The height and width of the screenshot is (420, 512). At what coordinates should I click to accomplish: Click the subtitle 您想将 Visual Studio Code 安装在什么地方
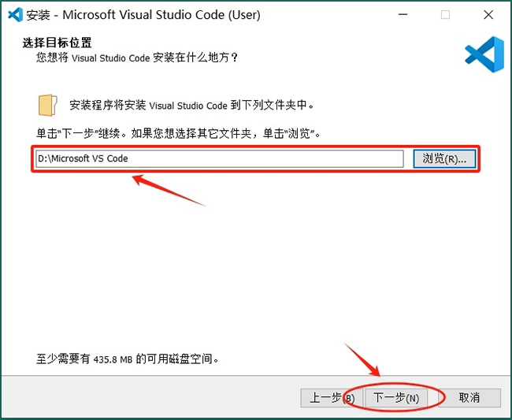point(137,58)
